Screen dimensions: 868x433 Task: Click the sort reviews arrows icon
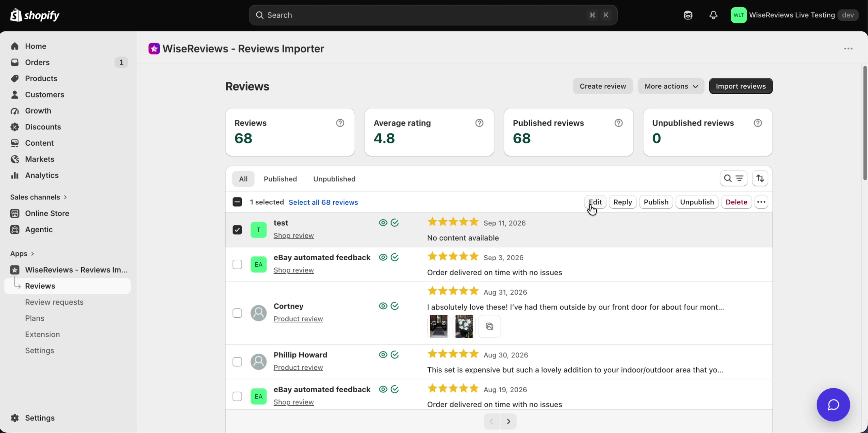(x=760, y=178)
